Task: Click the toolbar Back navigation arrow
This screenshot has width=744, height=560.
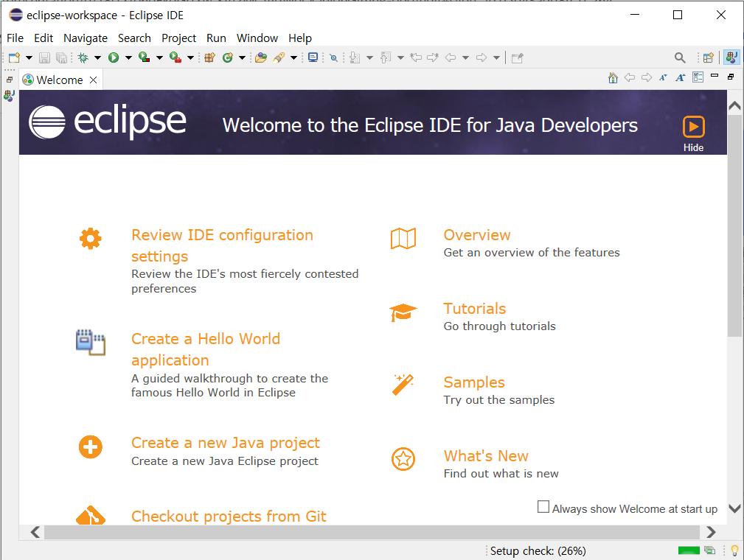Action: (451, 58)
